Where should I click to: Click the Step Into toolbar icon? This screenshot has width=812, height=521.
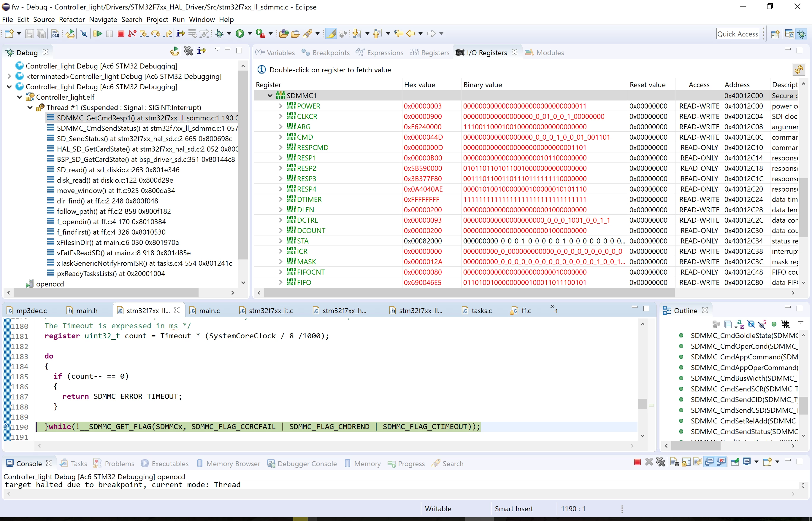pos(144,34)
